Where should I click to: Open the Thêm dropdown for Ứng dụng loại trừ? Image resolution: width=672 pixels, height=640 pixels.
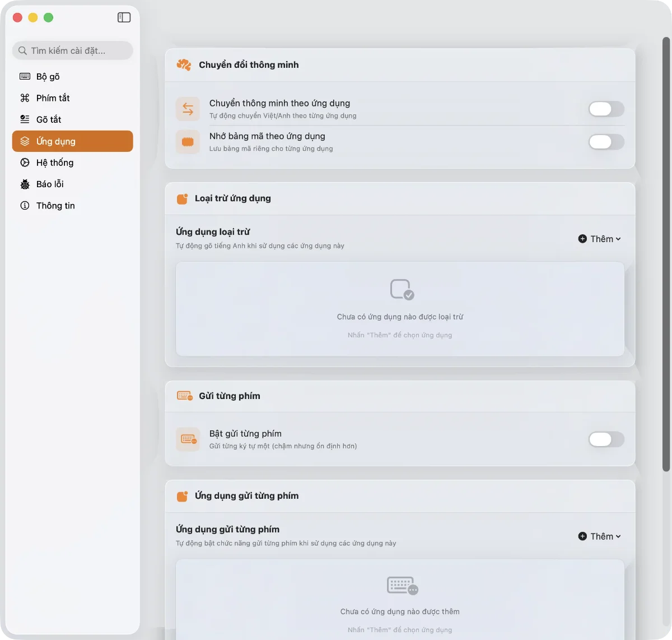(x=599, y=239)
